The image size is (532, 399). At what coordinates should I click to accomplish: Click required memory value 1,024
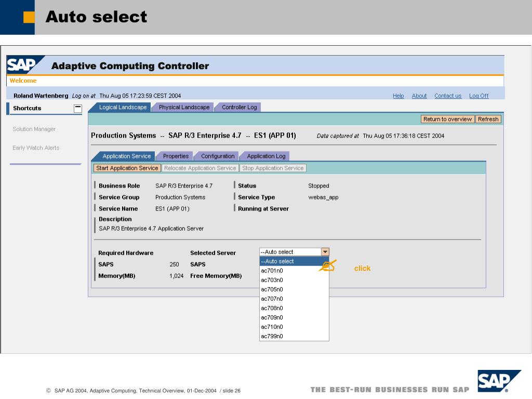(177, 276)
